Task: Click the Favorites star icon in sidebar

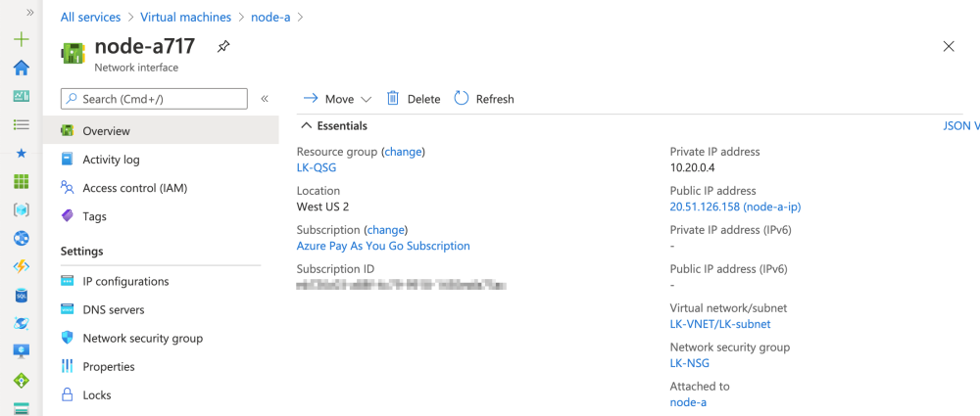Action: click(x=21, y=154)
